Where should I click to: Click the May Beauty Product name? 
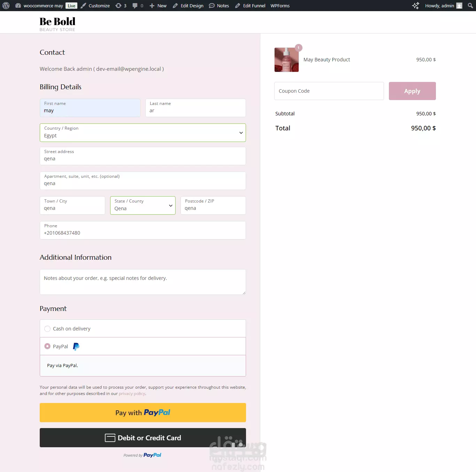(327, 60)
